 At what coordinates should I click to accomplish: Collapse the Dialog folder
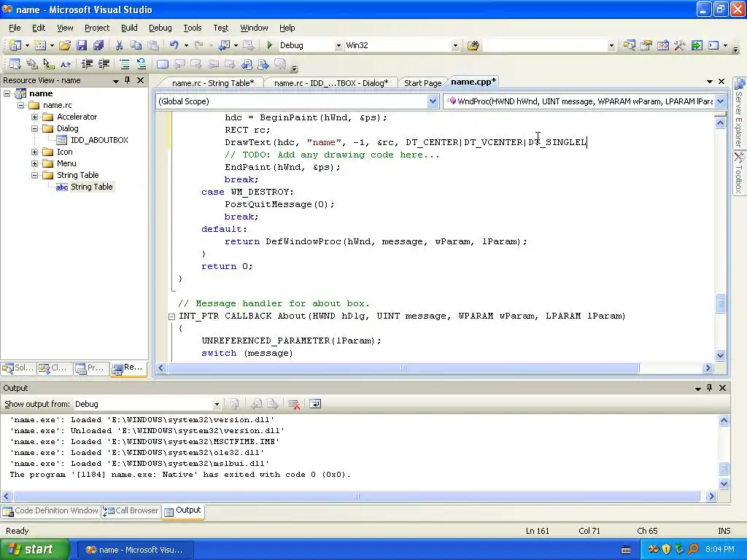pos(34,128)
